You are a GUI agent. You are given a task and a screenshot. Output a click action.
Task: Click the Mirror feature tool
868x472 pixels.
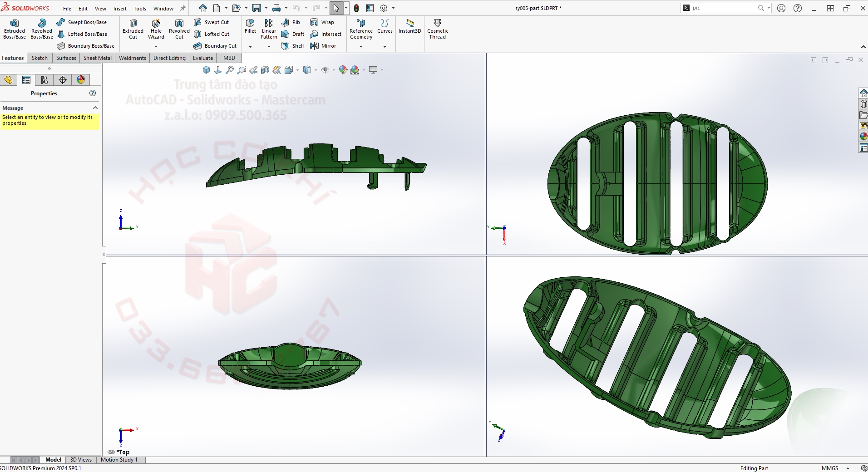323,46
